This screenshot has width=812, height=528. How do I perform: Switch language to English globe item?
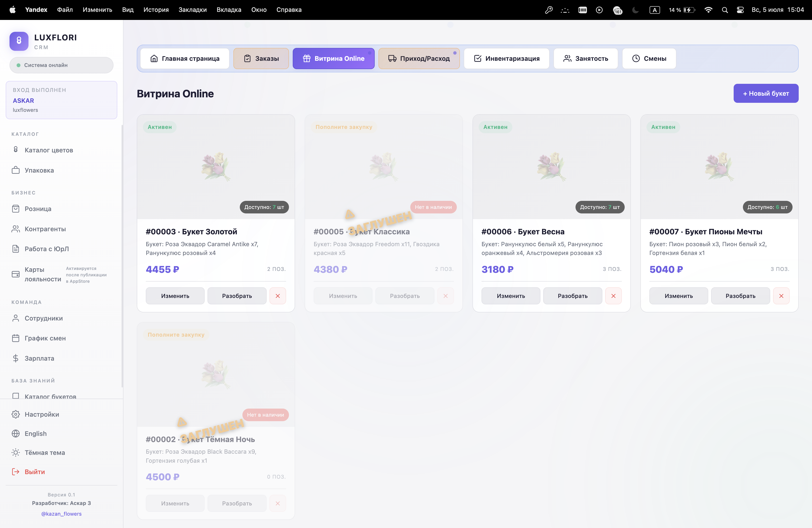pos(61,434)
